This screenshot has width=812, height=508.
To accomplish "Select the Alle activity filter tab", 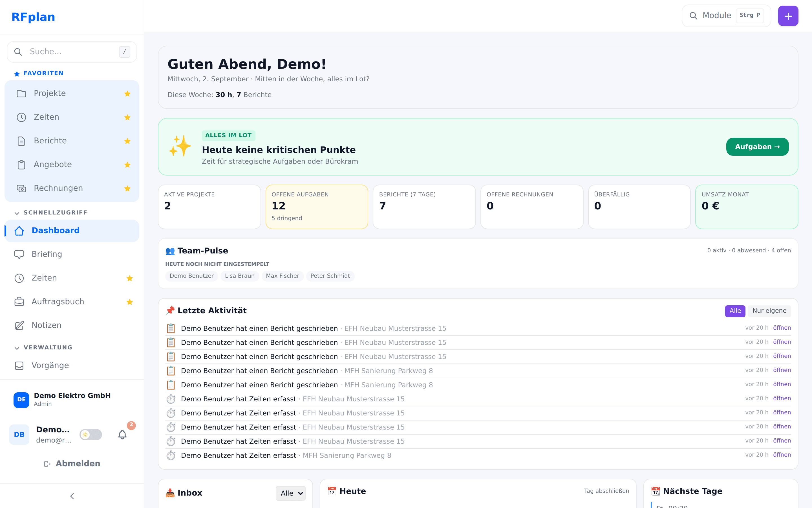I will pos(735,311).
